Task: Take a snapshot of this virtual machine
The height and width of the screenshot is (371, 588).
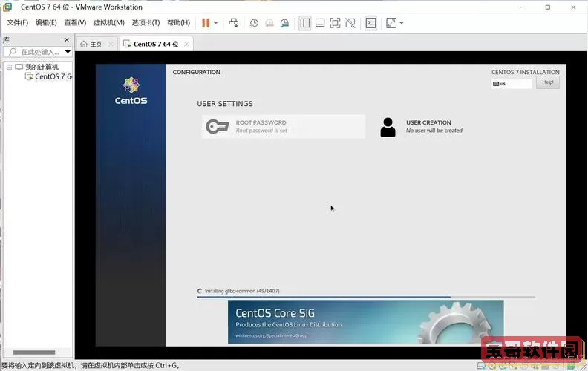Action: click(x=254, y=23)
